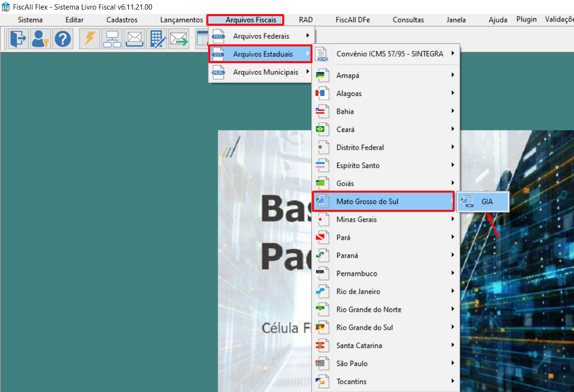Select the Distrito Federal menu entry
This screenshot has width=574, height=392.
pos(386,147)
